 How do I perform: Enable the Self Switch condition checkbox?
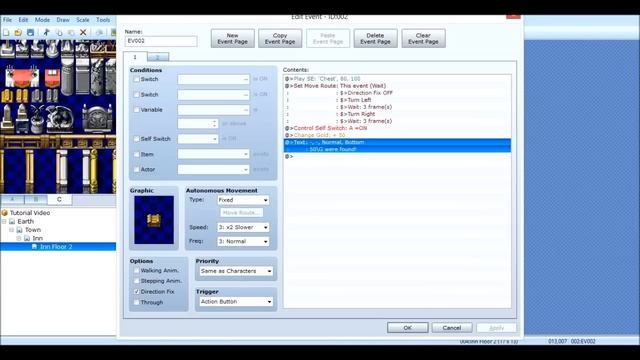click(x=136, y=139)
